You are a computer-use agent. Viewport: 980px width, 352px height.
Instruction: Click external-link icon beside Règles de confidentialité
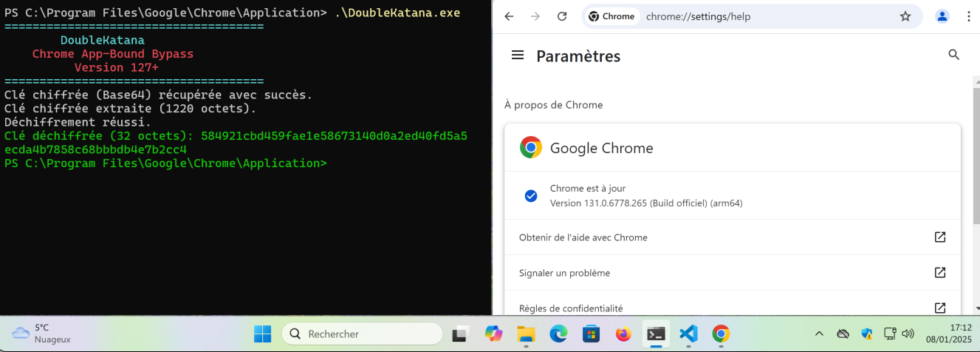[x=940, y=308]
